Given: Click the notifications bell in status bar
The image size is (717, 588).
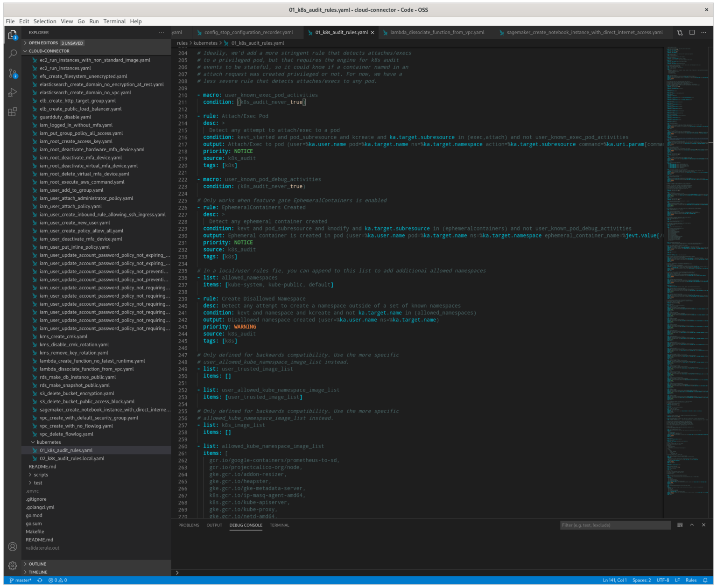Looking at the screenshot, I should [705, 580].
